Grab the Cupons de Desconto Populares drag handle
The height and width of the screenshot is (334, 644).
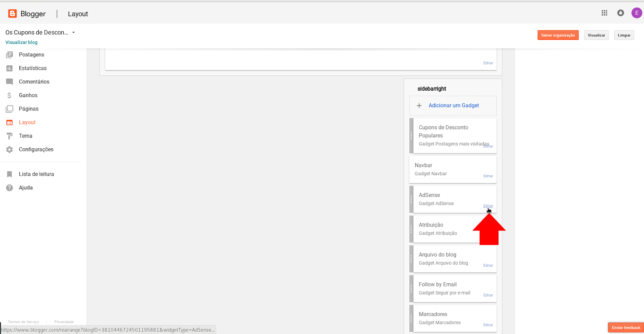[x=411, y=136]
